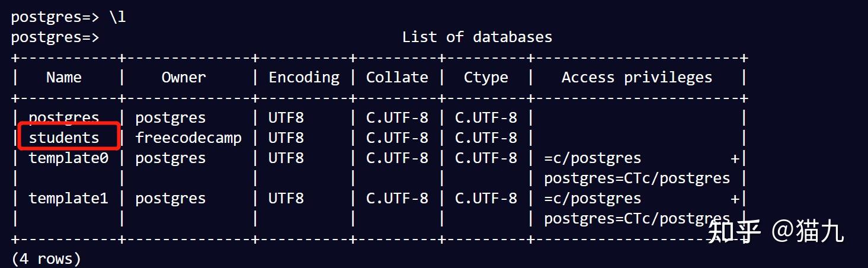Screen dimensions: 868x268
Task: Click the =c/postgres privilege in template0 row
Action: click(592, 158)
